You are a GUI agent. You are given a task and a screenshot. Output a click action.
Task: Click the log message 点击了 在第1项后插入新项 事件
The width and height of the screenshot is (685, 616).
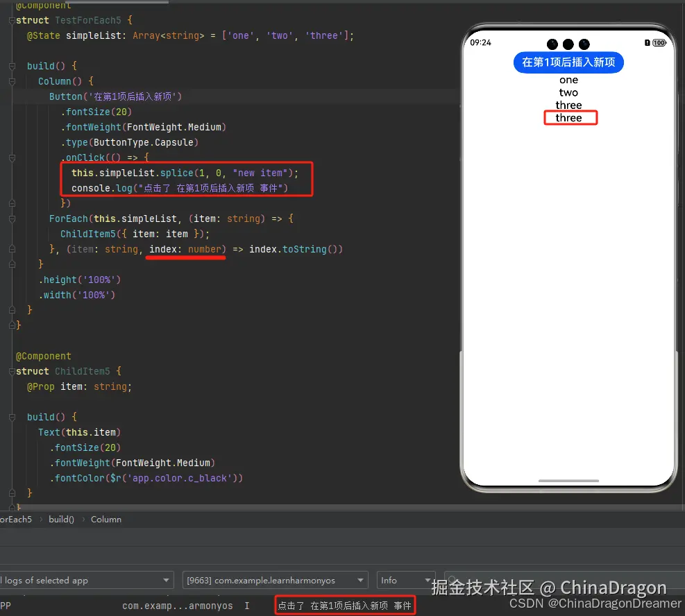[x=345, y=606]
